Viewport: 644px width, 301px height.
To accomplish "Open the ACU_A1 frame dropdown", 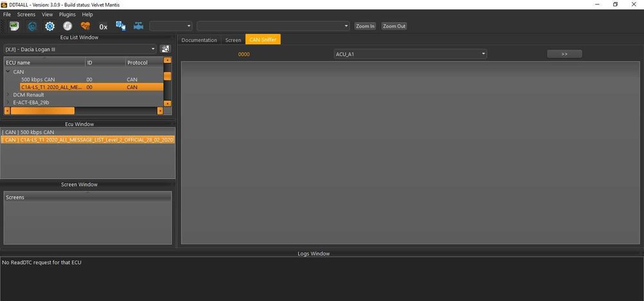I will point(410,54).
